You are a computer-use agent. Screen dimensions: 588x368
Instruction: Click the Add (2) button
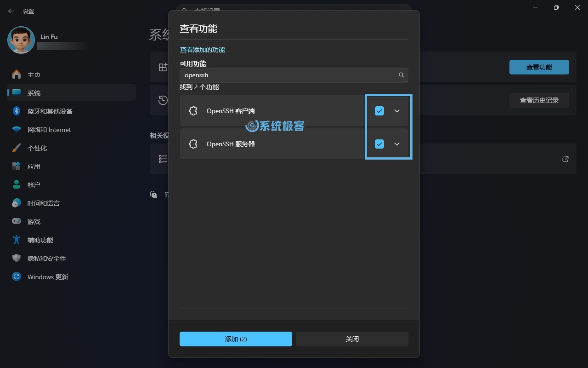[x=236, y=339]
